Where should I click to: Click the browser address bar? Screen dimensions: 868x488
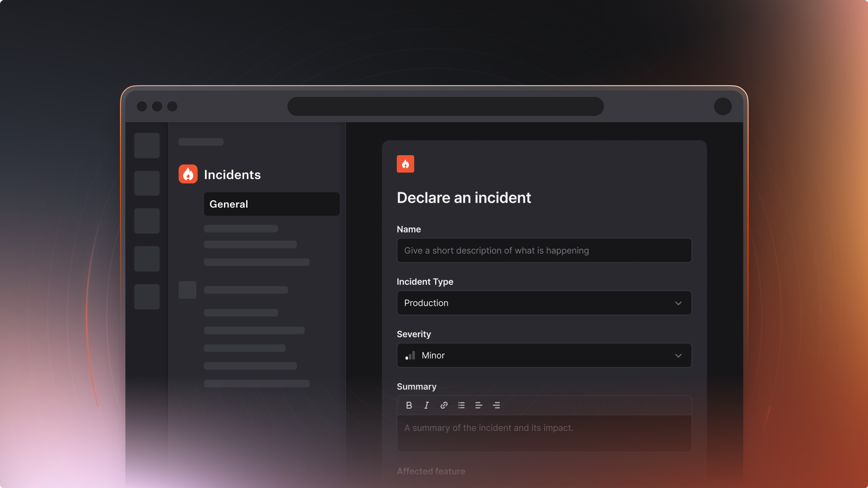[x=445, y=106]
